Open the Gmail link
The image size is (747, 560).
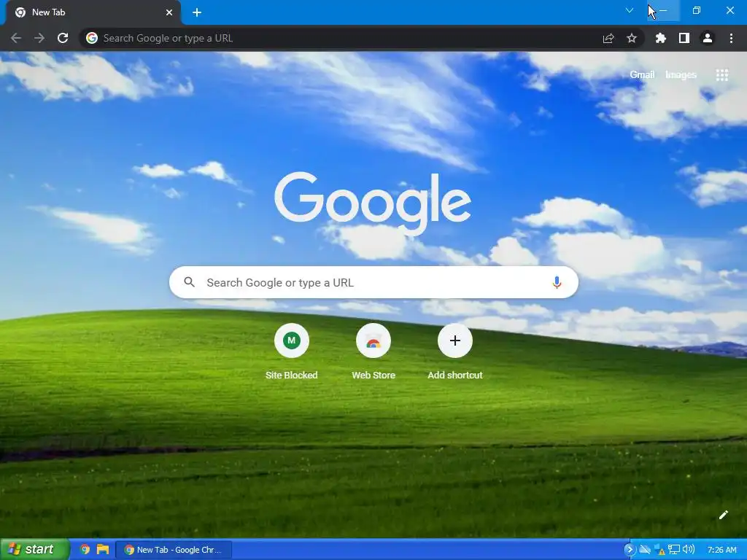[x=642, y=75]
